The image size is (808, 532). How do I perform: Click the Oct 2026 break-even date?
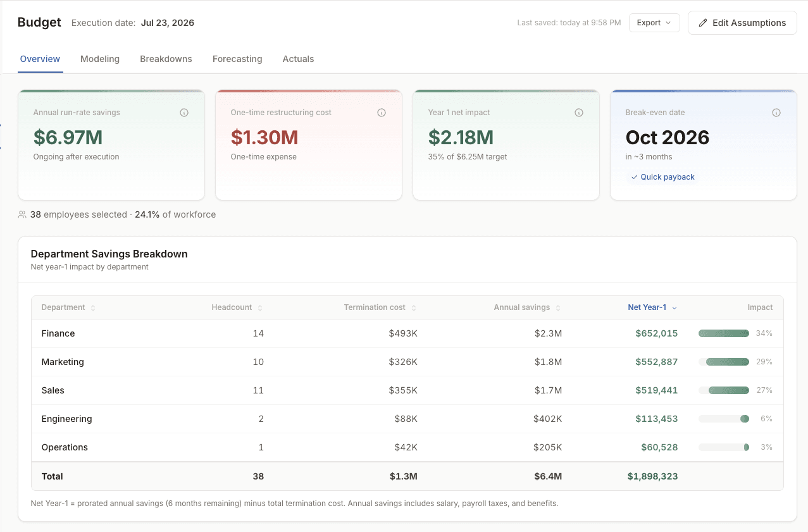pos(667,137)
